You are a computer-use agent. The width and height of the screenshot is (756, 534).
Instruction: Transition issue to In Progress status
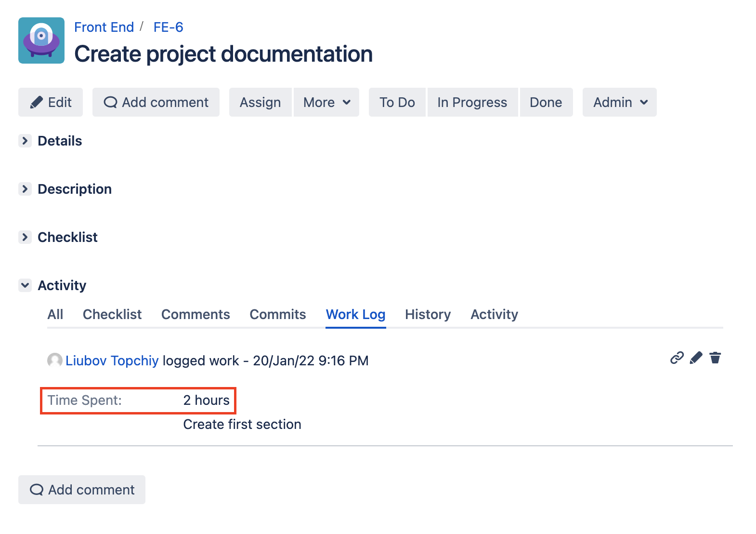click(x=472, y=102)
